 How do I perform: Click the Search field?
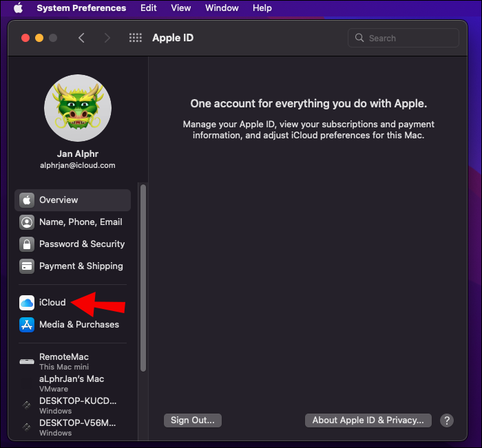(x=404, y=38)
